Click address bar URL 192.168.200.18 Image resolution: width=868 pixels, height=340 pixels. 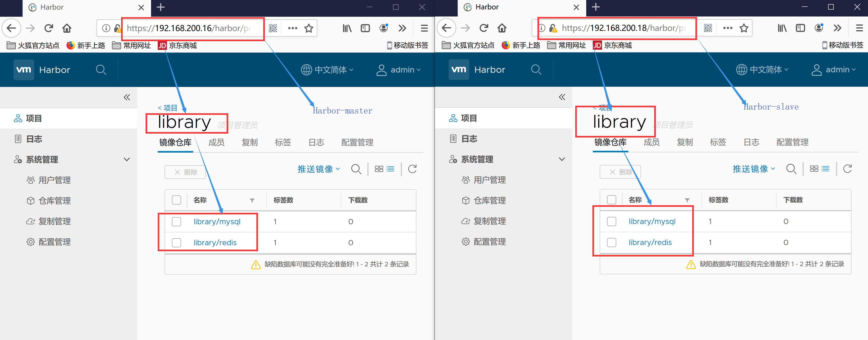click(x=624, y=28)
